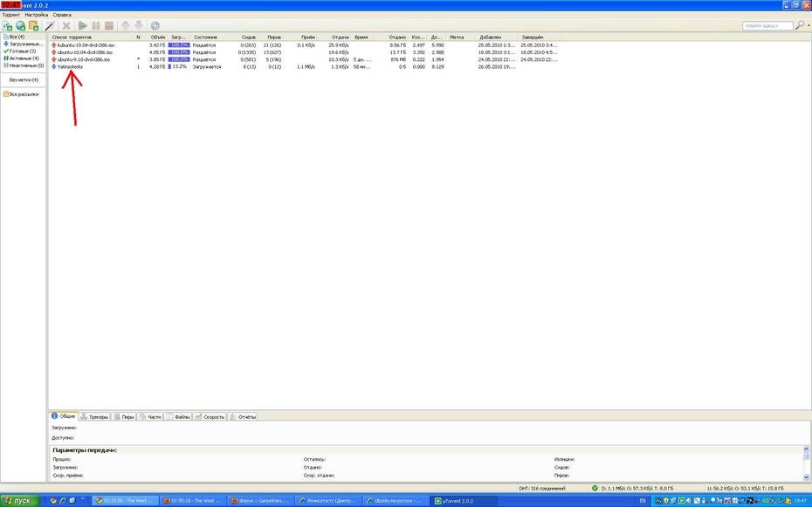This screenshot has height=507, width=812.
Task: Switch to the Части tab
Action: [x=150, y=417]
